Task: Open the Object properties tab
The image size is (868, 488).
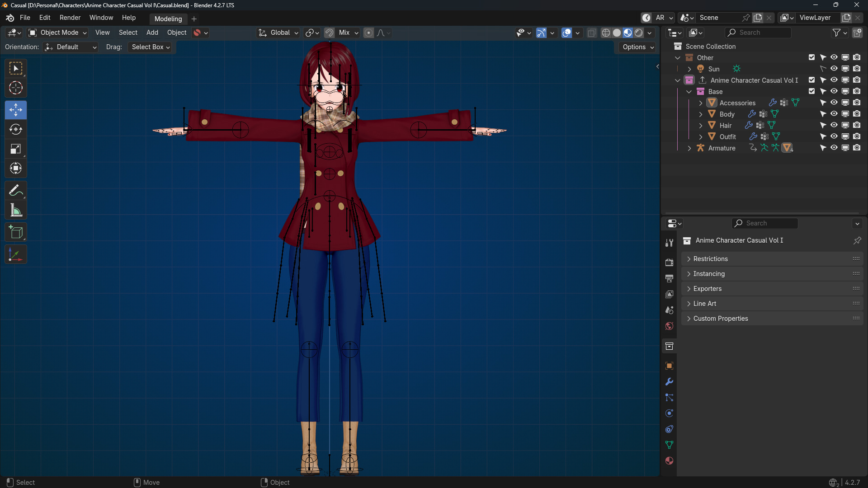Action: click(670, 366)
